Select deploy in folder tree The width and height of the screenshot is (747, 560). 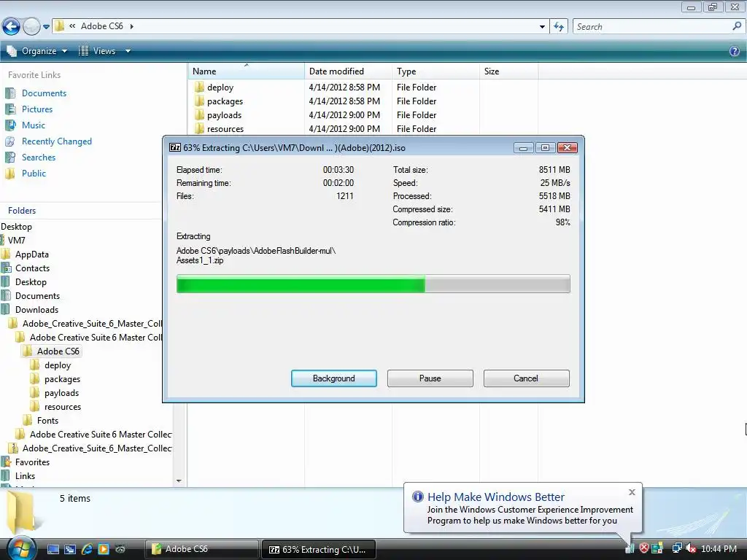click(x=57, y=365)
